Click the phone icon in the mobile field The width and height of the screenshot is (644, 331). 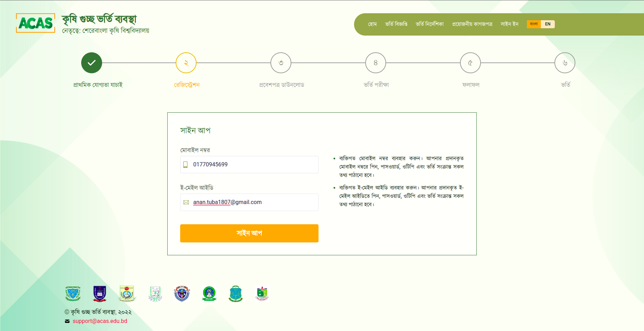pyautogui.click(x=185, y=165)
